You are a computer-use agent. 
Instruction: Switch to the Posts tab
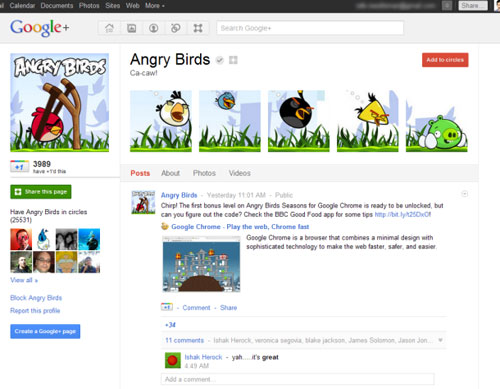click(140, 173)
